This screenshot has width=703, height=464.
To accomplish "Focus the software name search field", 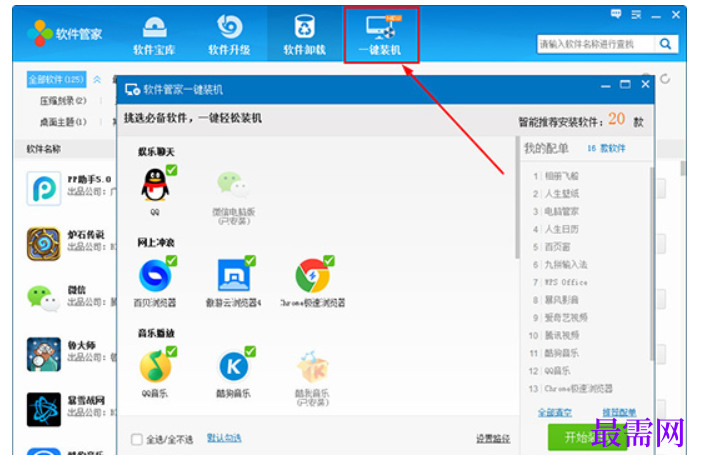I will point(596,44).
